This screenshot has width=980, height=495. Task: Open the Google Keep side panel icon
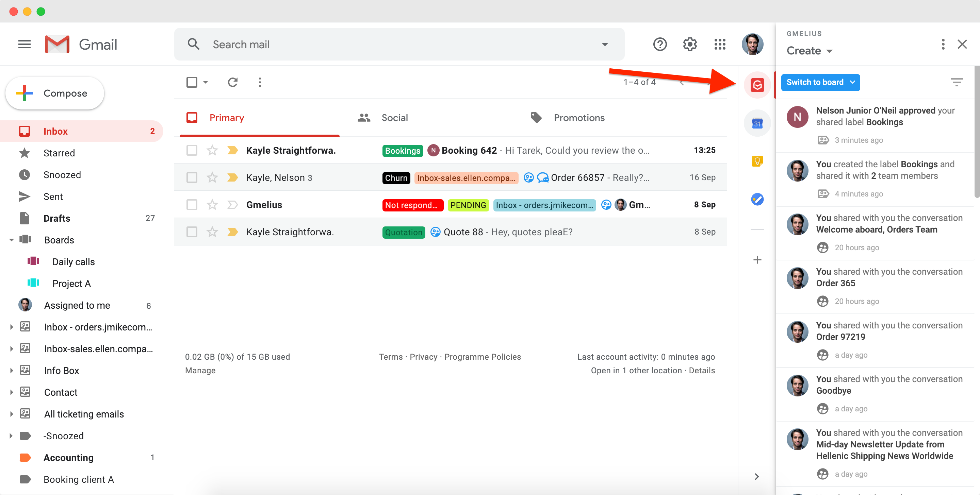tap(757, 161)
